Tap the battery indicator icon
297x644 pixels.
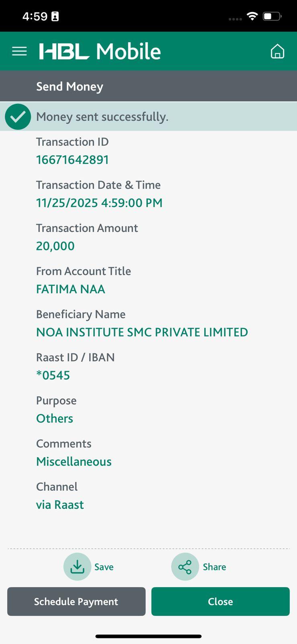tap(272, 17)
